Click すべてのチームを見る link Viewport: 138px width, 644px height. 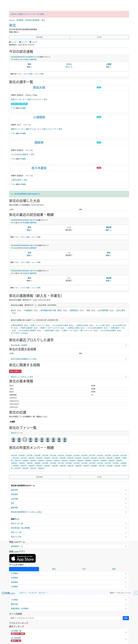tap(19, 333)
